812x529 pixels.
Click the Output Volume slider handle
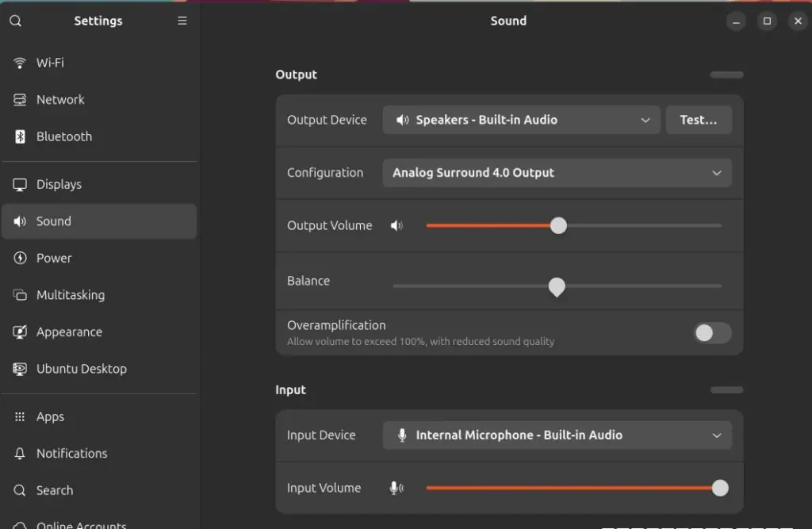(x=558, y=225)
